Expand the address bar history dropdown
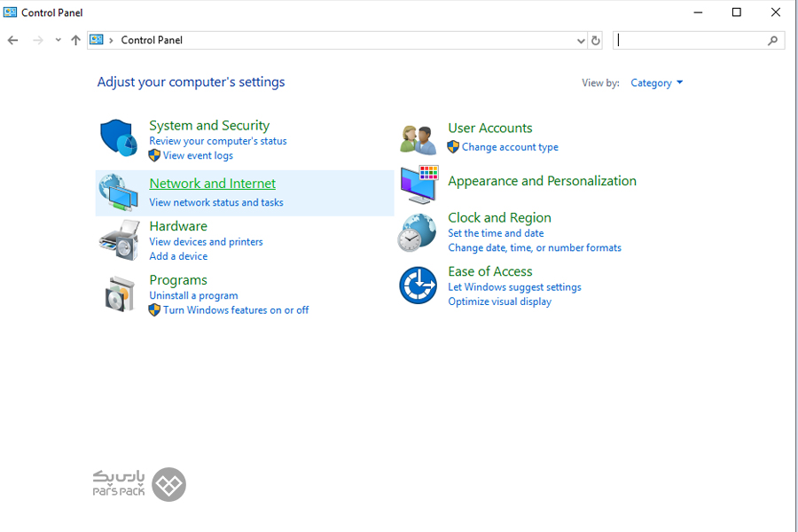The width and height of the screenshot is (798, 532). pyautogui.click(x=581, y=41)
